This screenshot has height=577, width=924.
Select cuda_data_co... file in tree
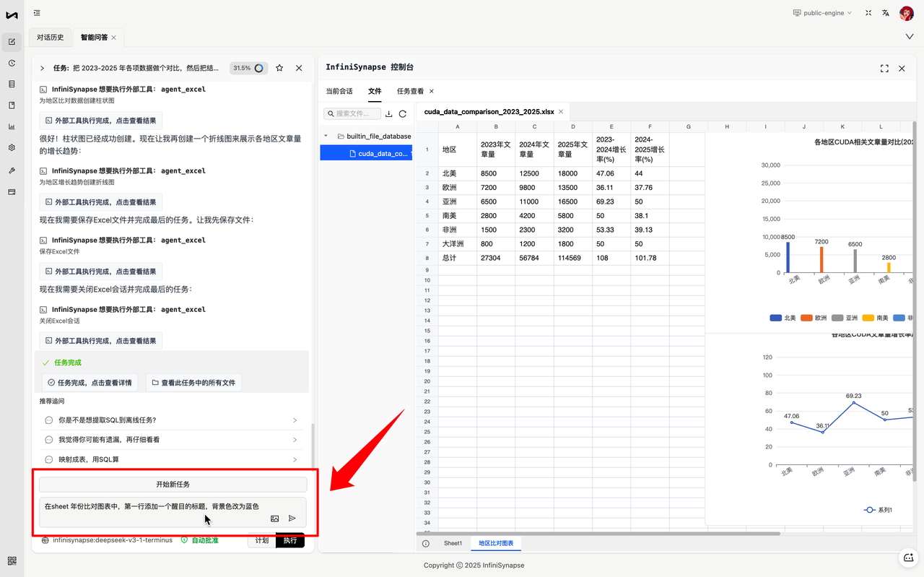pos(366,153)
